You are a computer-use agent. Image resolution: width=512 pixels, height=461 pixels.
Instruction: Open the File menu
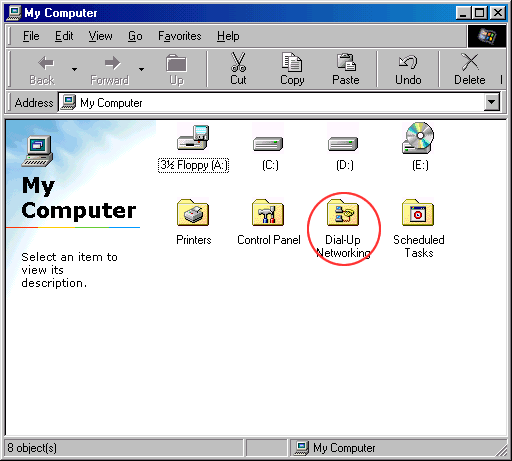[31, 36]
